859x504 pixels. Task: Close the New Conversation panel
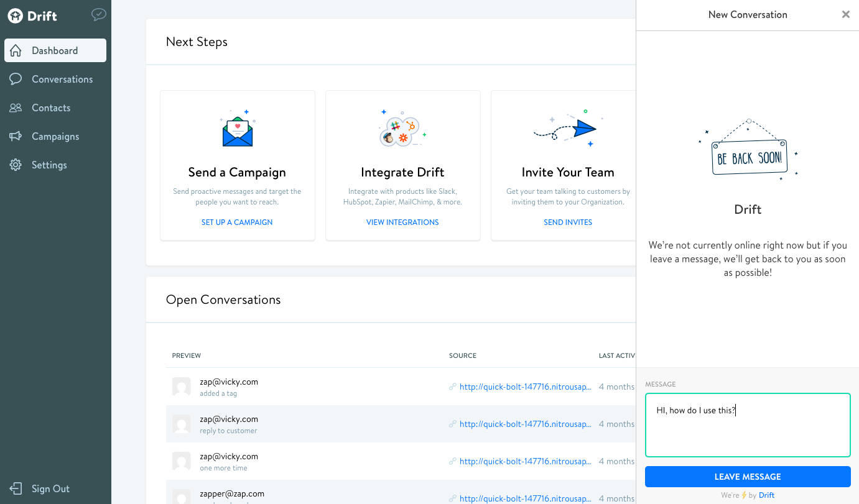[845, 15]
